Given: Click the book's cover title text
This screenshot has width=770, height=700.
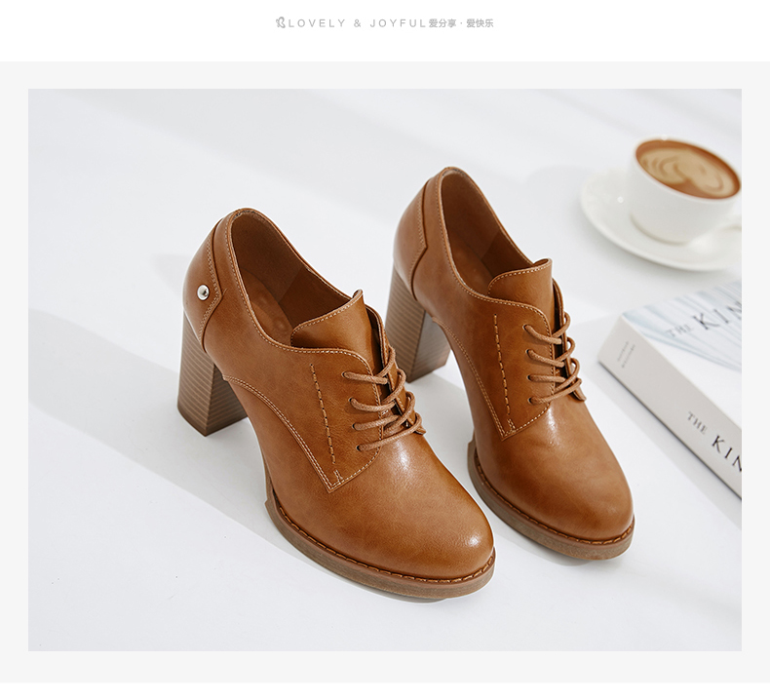Looking at the screenshot, I should (x=716, y=317).
